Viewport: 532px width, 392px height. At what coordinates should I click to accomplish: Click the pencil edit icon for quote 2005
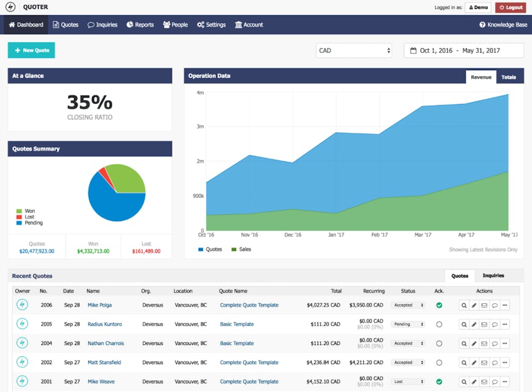474,325
